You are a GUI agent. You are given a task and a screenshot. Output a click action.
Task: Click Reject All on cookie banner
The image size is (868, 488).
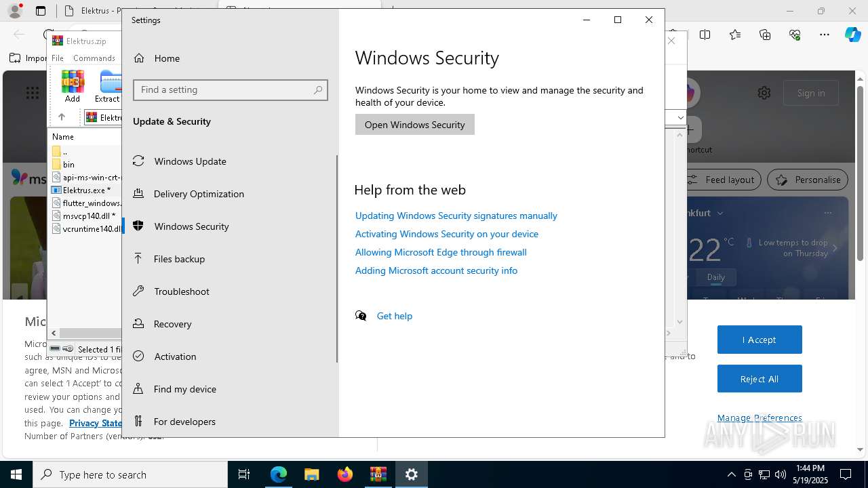pos(759,379)
